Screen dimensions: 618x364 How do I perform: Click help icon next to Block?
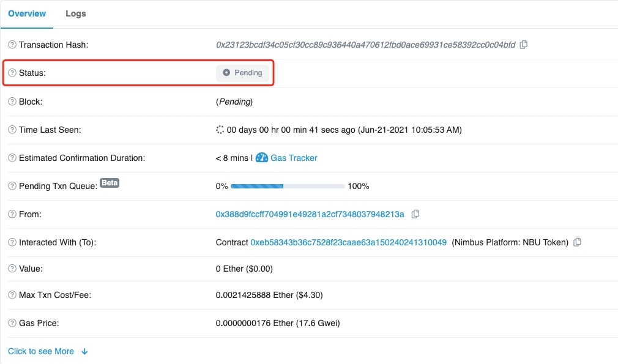point(12,102)
